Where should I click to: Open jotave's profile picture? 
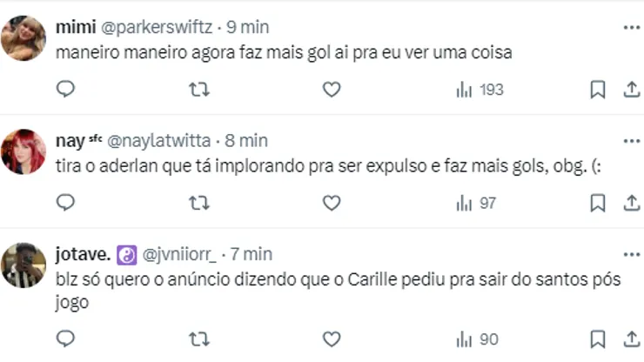point(23,265)
